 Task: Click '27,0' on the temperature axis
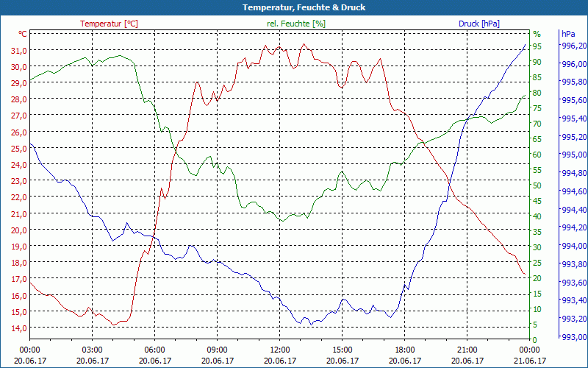click(19, 116)
